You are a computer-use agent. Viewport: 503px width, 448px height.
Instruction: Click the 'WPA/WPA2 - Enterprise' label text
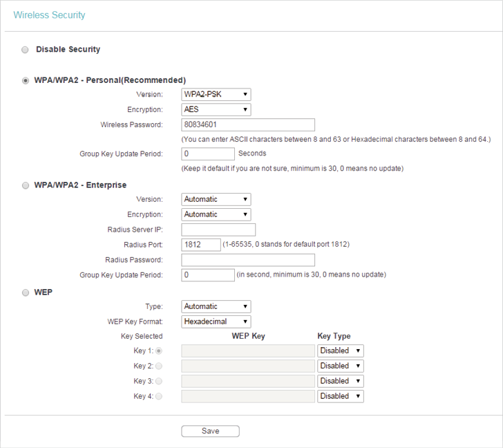(80, 185)
